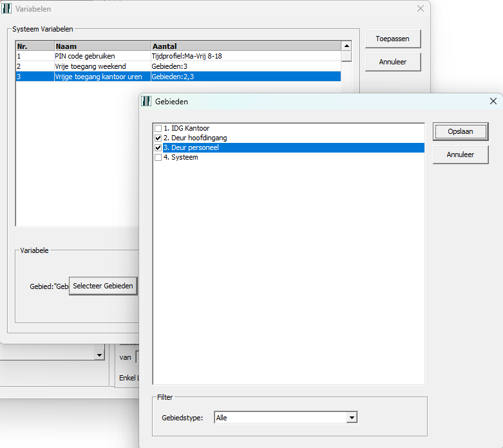Tick the Systeem area checkbox

coord(158,158)
